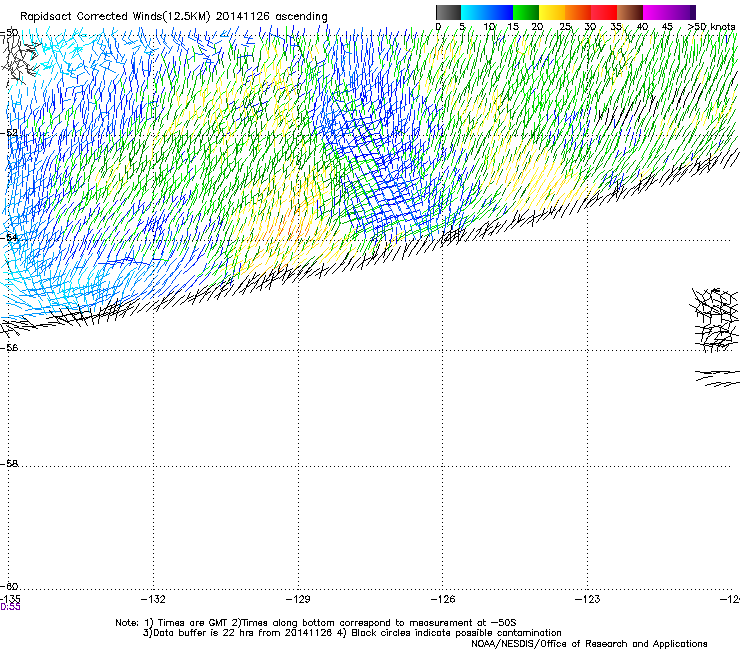
Task: Click the blue 10-15 knots color segment
Action: coord(500,12)
